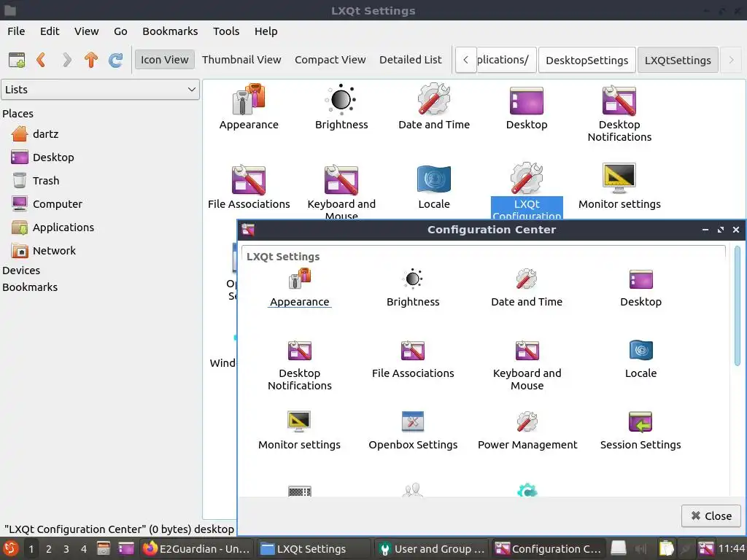Go up one folder with the up arrow
Image resolution: width=747 pixels, height=560 pixels.
(x=91, y=60)
